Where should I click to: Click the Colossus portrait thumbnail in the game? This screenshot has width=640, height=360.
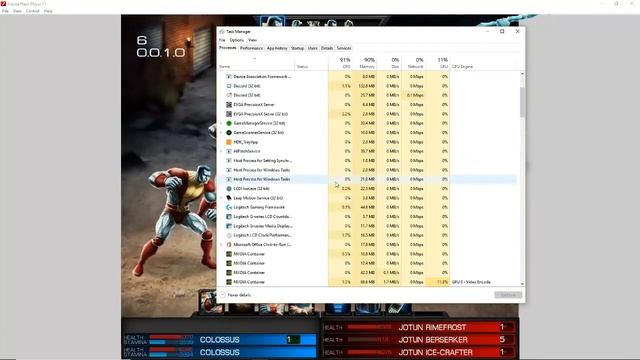coord(211,303)
